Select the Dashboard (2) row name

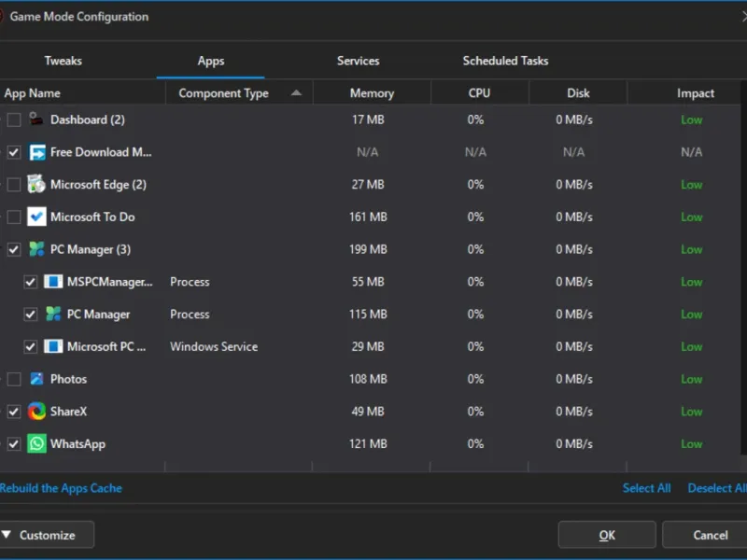88,119
